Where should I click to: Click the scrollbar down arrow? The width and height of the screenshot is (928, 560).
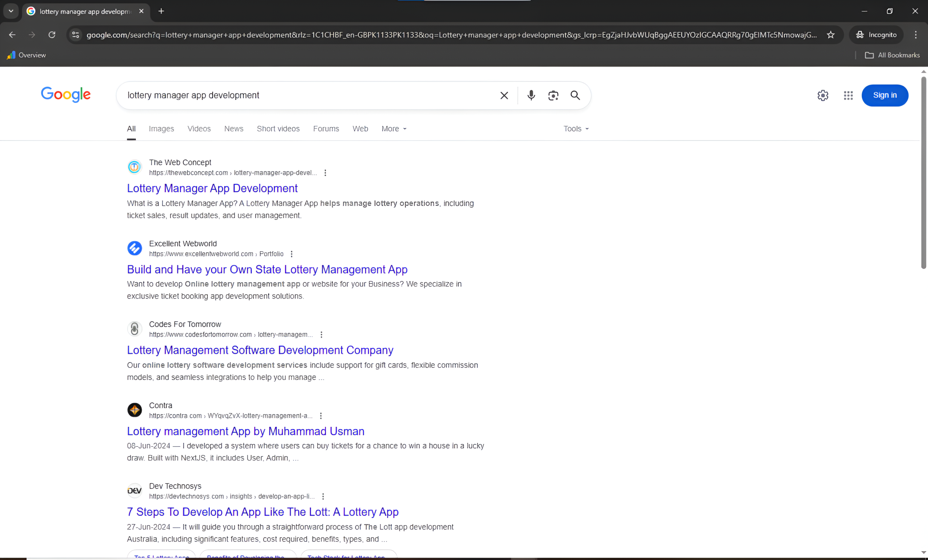point(924,552)
